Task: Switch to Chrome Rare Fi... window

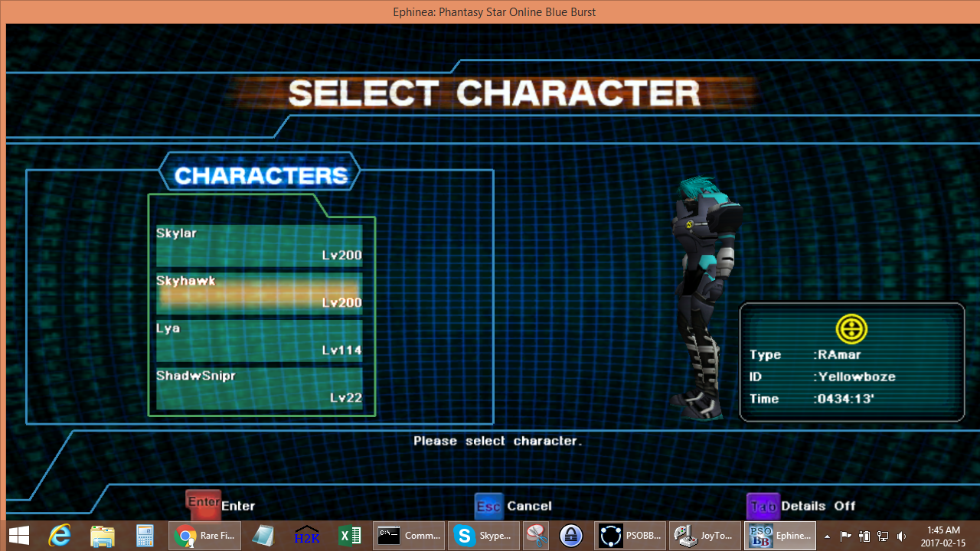Action: [204, 536]
